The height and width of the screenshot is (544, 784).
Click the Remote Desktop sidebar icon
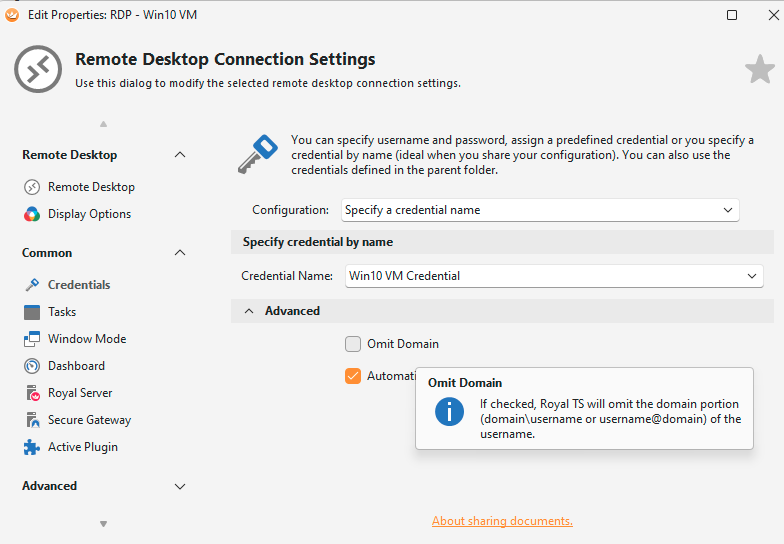[x=31, y=187]
